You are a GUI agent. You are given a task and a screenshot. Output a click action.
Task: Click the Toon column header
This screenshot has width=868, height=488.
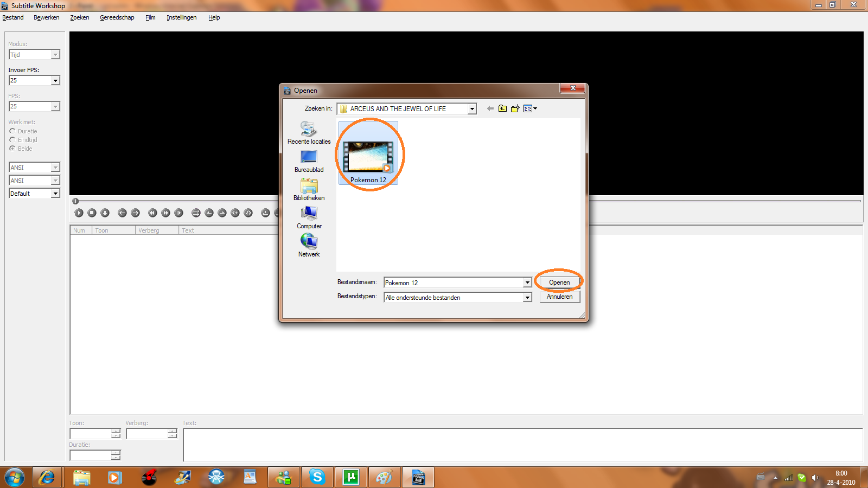pyautogui.click(x=114, y=230)
